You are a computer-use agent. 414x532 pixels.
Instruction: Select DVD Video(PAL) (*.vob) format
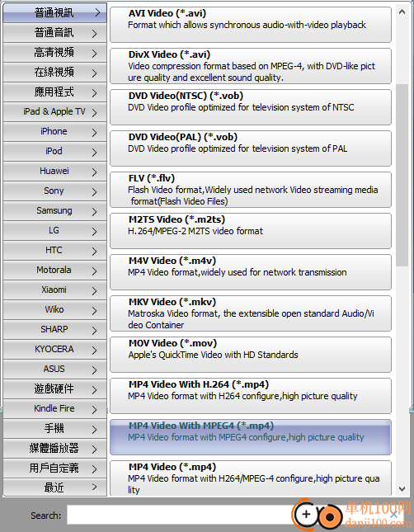point(251,148)
